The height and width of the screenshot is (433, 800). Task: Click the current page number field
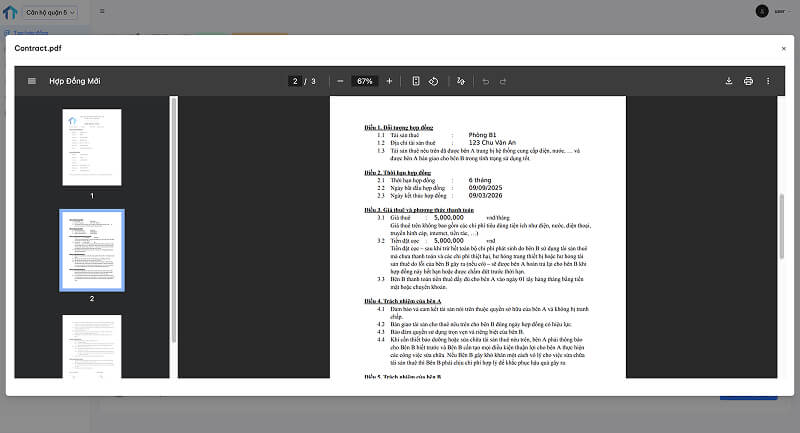295,81
